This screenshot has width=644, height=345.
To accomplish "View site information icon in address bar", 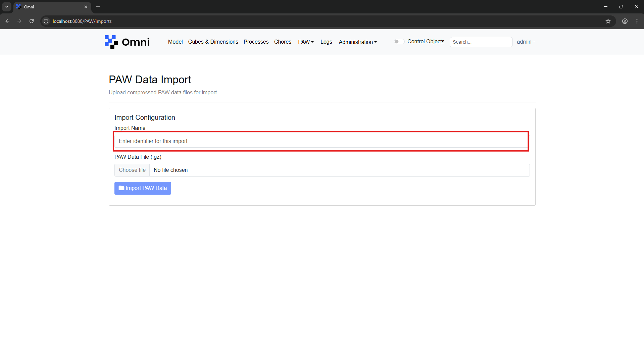I will tap(46, 21).
